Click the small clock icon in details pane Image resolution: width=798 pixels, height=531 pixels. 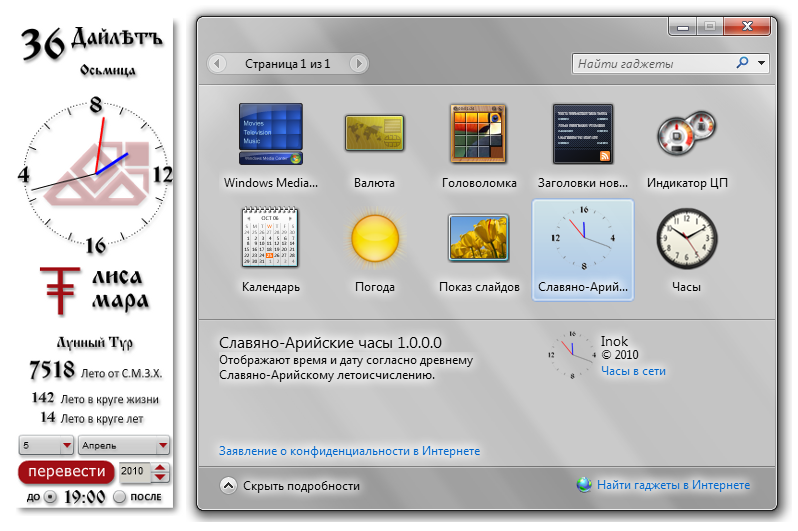pos(572,354)
